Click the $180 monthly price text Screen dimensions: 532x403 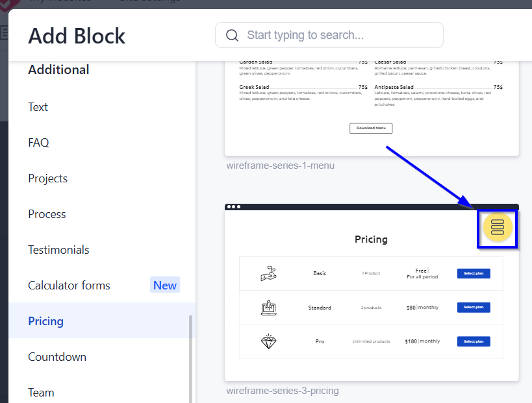[x=422, y=341]
